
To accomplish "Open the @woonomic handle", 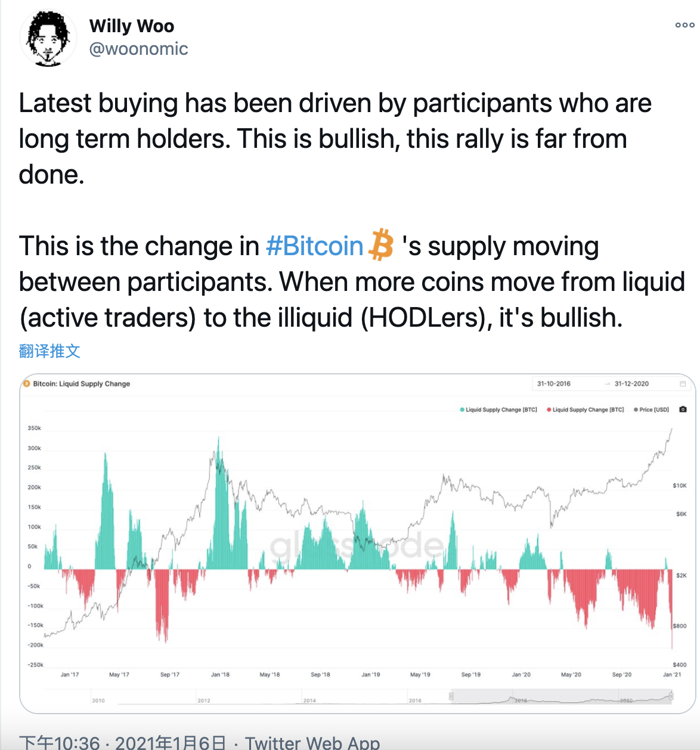I will tap(138, 48).
